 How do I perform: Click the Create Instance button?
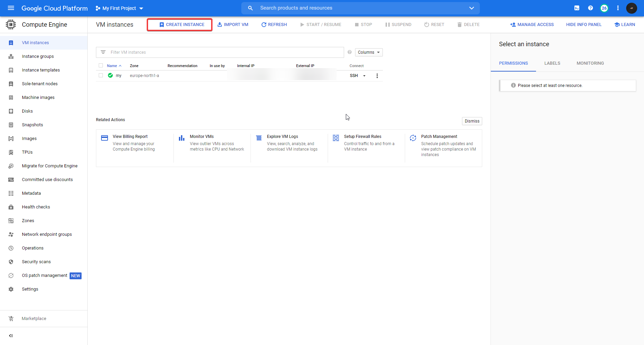(x=182, y=25)
